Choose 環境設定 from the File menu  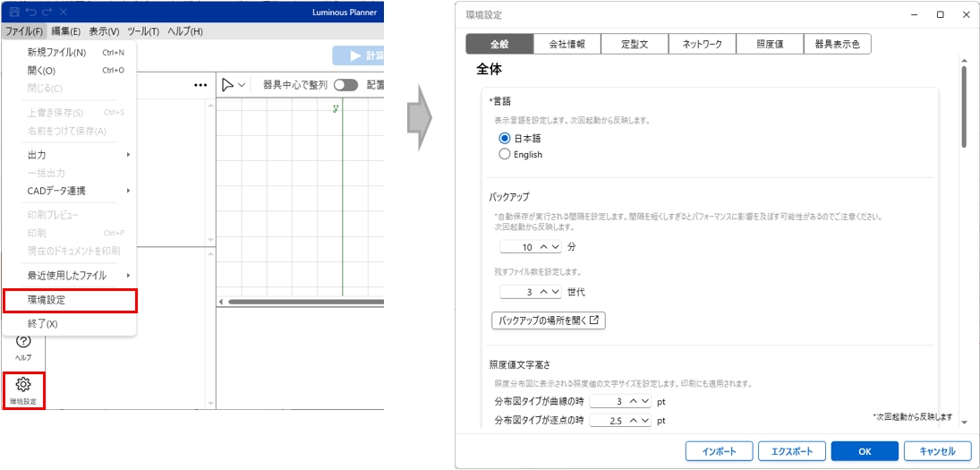pos(70,300)
